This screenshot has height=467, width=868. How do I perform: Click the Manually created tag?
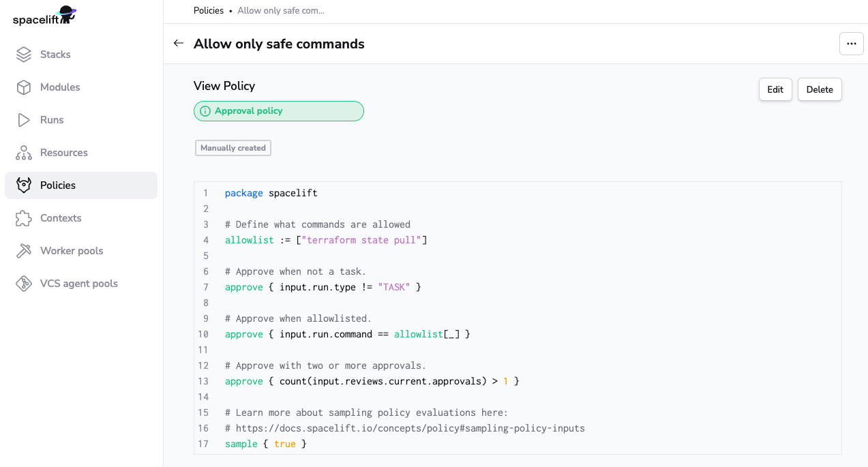233,148
